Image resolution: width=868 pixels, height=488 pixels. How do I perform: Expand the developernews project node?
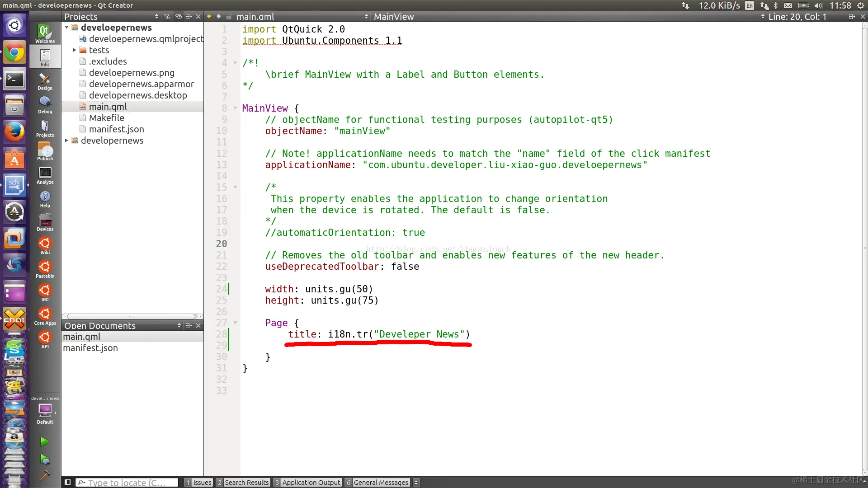pyautogui.click(x=66, y=141)
